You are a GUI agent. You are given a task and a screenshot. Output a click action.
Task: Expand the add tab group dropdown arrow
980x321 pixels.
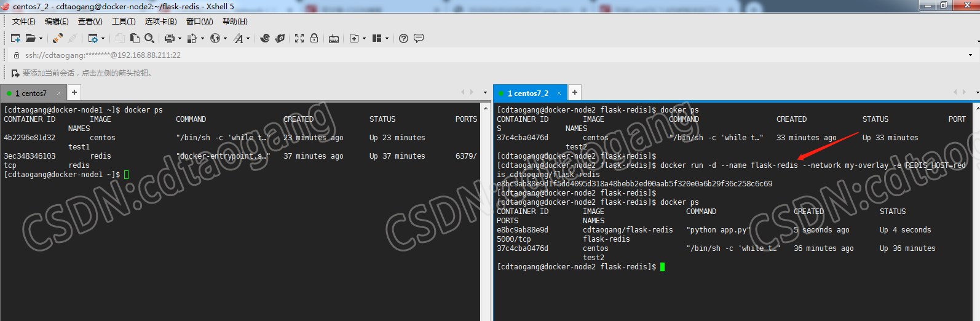click(x=364, y=38)
